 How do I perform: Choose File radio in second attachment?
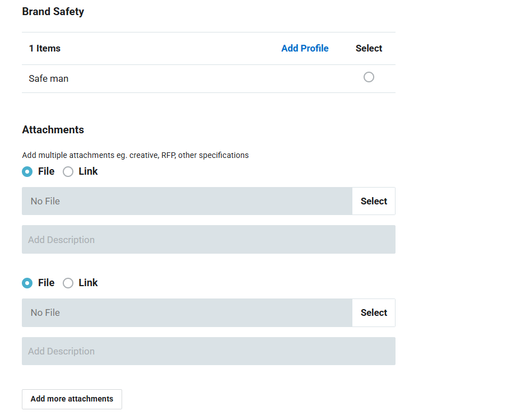27,283
